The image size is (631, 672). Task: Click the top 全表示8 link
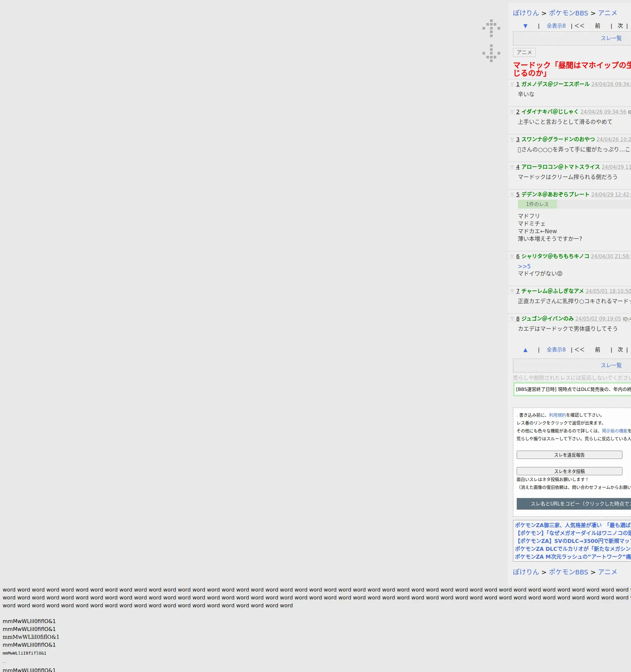click(556, 26)
